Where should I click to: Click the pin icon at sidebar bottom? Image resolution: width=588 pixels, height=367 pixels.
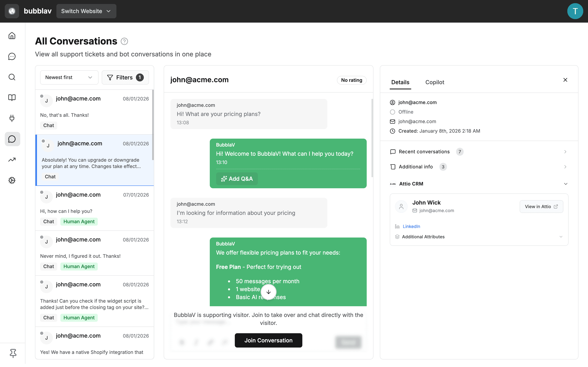(13, 353)
